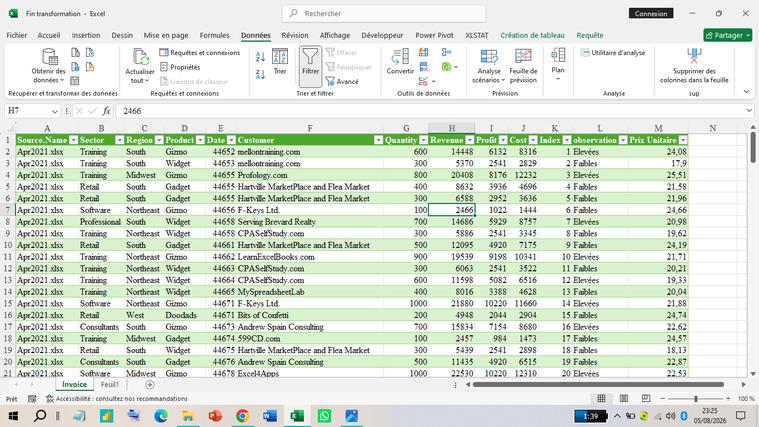
Task: Click the zoom out minus button
Action: pyautogui.click(x=663, y=398)
